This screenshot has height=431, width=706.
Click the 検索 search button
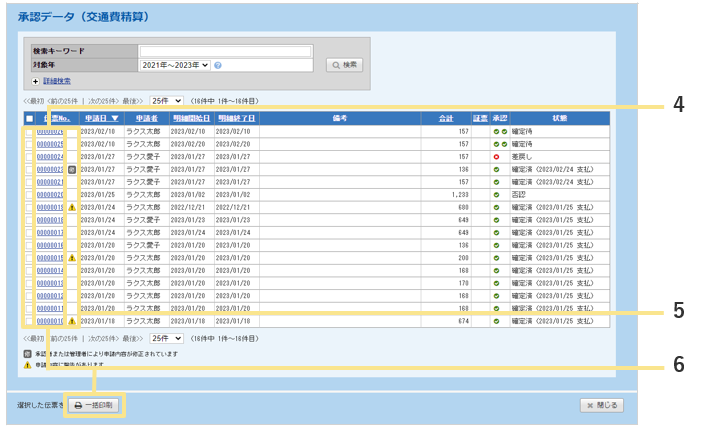click(344, 65)
